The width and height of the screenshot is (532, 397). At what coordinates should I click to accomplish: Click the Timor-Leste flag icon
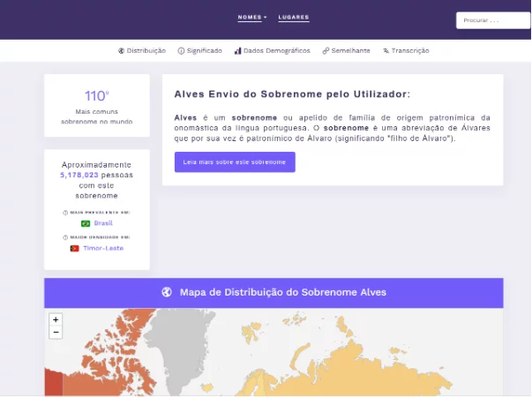tap(75, 248)
